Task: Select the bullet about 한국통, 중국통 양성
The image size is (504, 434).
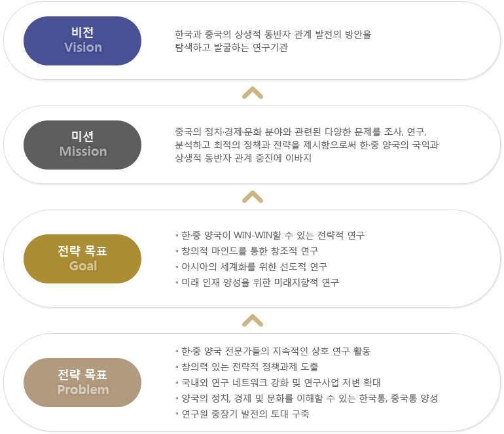Action: coord(306,398)
